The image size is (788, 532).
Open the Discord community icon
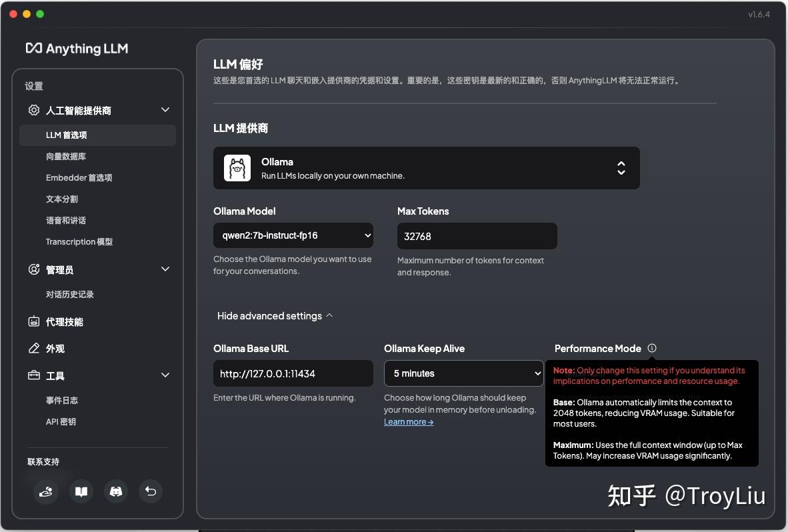click(115, 491)
